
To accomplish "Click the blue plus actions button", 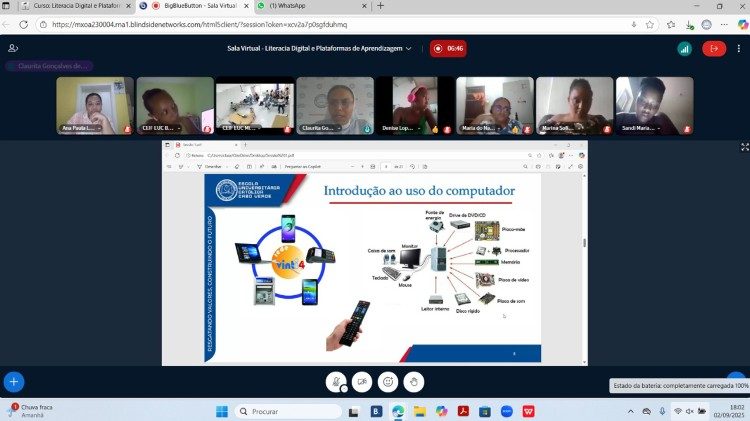I will point(13,381).
